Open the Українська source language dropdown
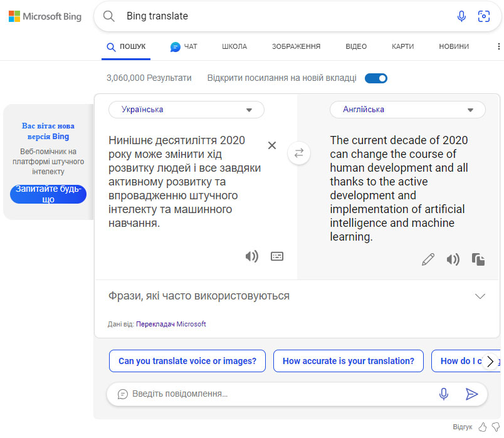This screenshot has width=504, height=438. pos(186,110)
